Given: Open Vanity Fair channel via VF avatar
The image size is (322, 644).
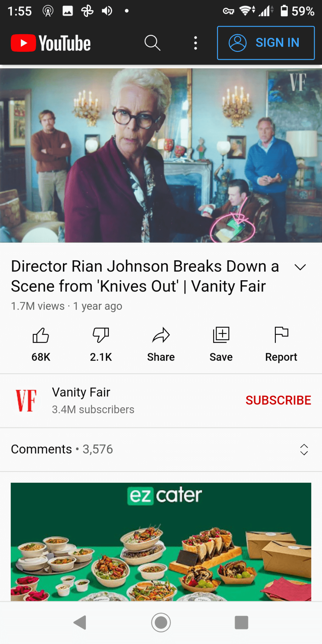Looking at the screenshot, I should pos(26,401).
